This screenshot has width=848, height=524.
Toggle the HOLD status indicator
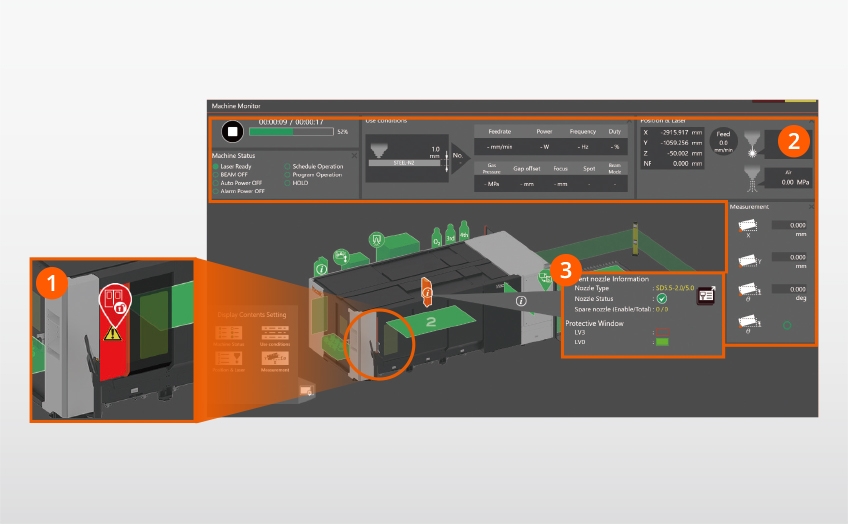287,183
